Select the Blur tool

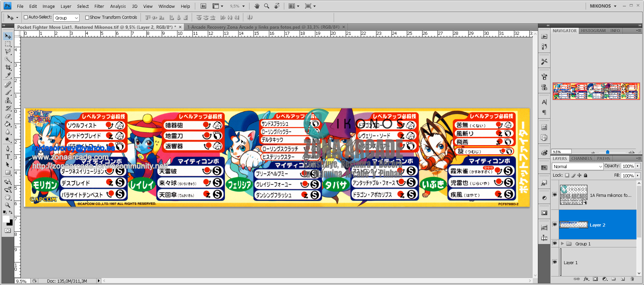[x=8, y=132]
